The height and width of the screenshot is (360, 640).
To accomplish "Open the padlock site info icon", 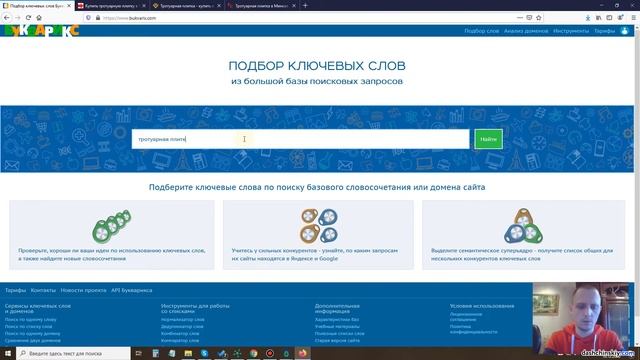I will 98,18.
